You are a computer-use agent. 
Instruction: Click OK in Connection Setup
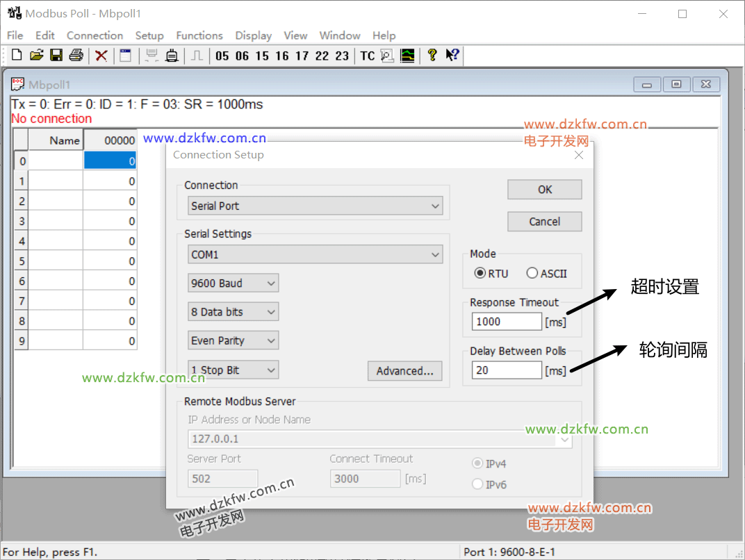click(545, 190)
